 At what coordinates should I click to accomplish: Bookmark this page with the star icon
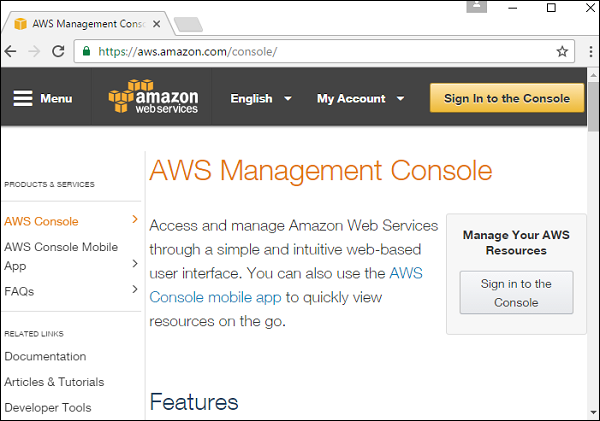[x=562, y=51]
